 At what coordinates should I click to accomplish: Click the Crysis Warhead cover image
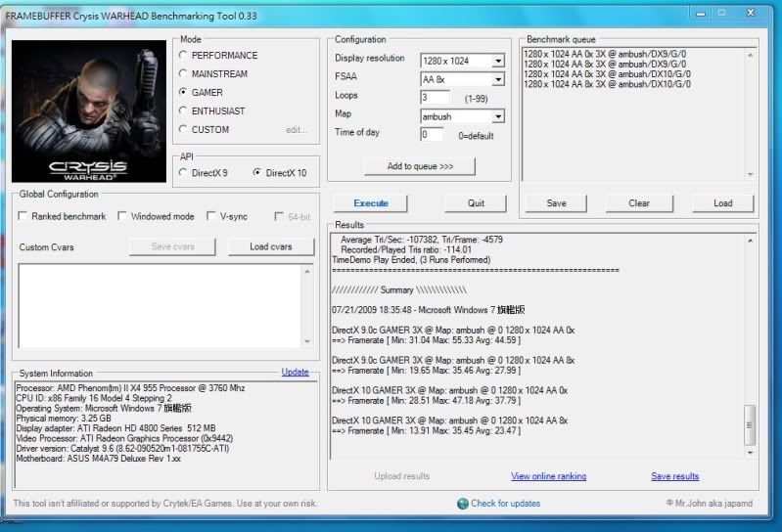(x=89, y=111)
